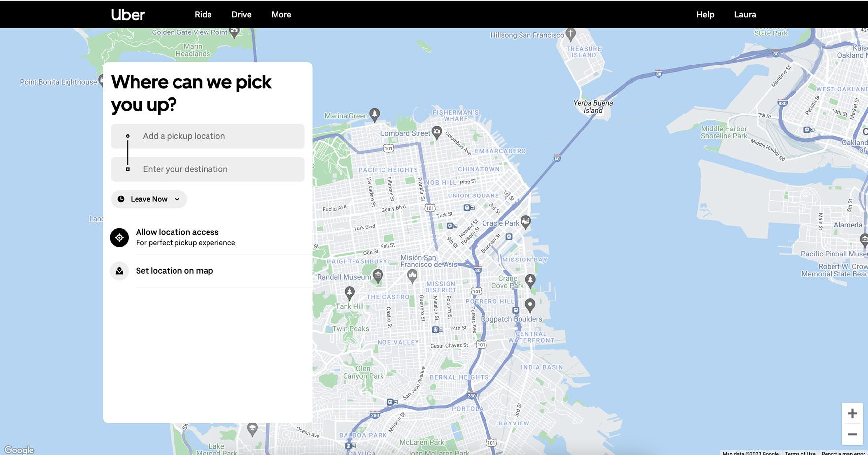Click the transit icon below Union Square
The width and height of the screenshot is (868, 455).
(469, 208)
